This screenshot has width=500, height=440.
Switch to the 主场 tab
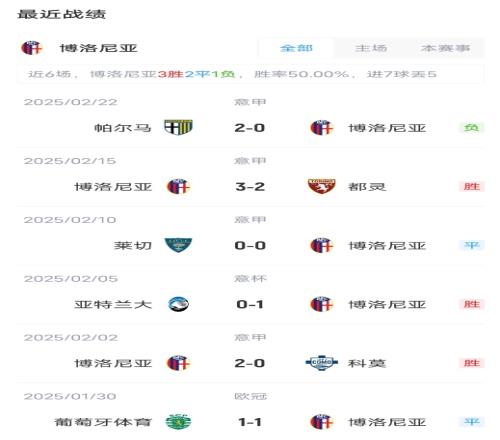(371, 48)
